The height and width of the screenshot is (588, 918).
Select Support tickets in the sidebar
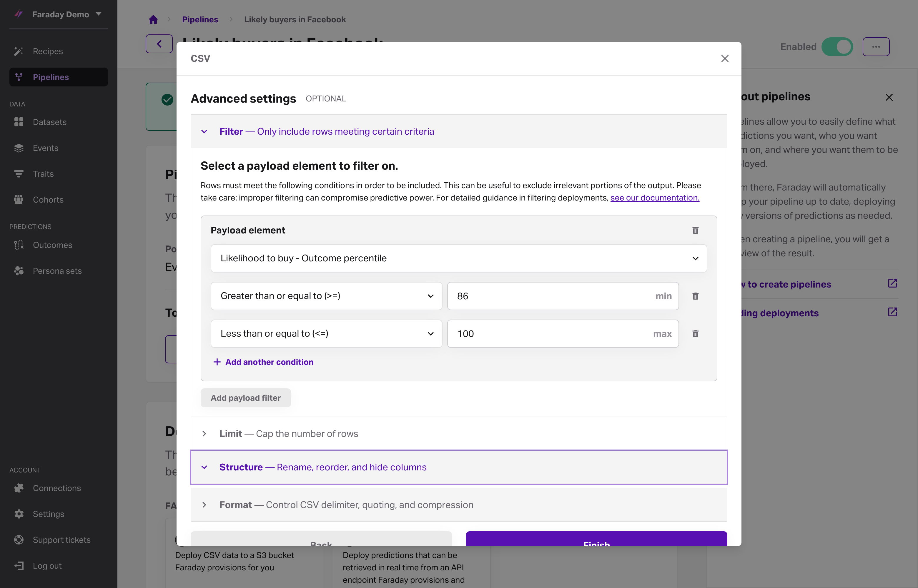coord(59,540)
